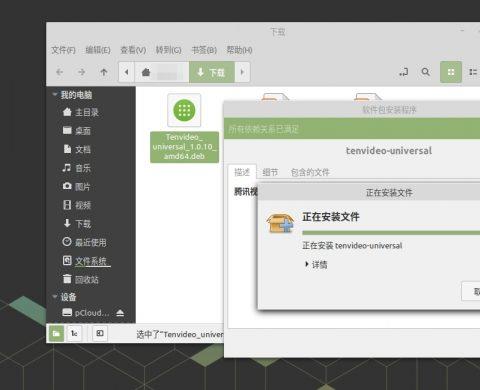Open the 查看(V) menu
The image size is (480, 390).
(x=133, y=50)
